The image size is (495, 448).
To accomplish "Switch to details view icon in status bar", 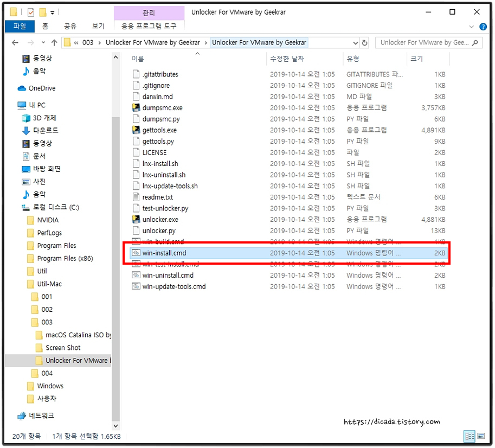I will [470, 437].
